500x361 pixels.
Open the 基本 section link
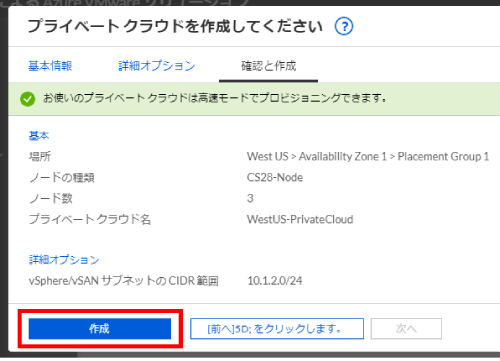(x=39, y=136)
